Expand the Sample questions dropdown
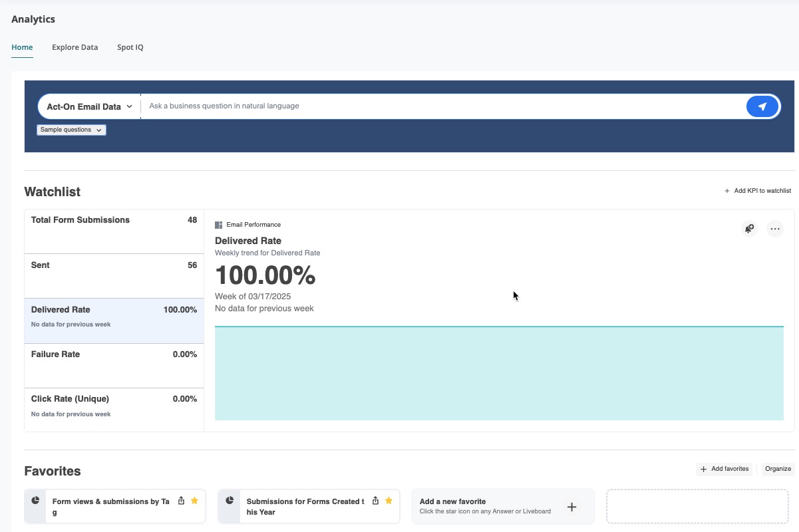The height and width of the screenshot is (532, 799). (x=71, y=130)
